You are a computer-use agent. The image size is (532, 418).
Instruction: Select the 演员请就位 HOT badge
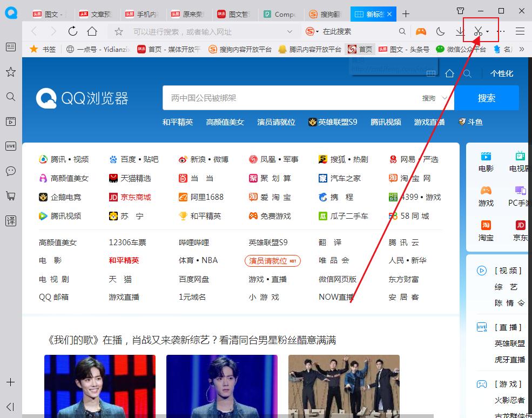[272, 261]
